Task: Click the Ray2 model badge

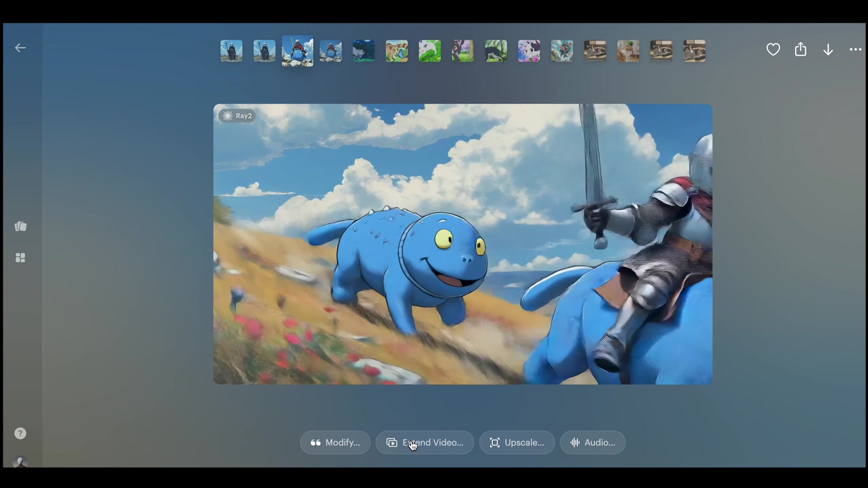Action: [x=237, y=116]
